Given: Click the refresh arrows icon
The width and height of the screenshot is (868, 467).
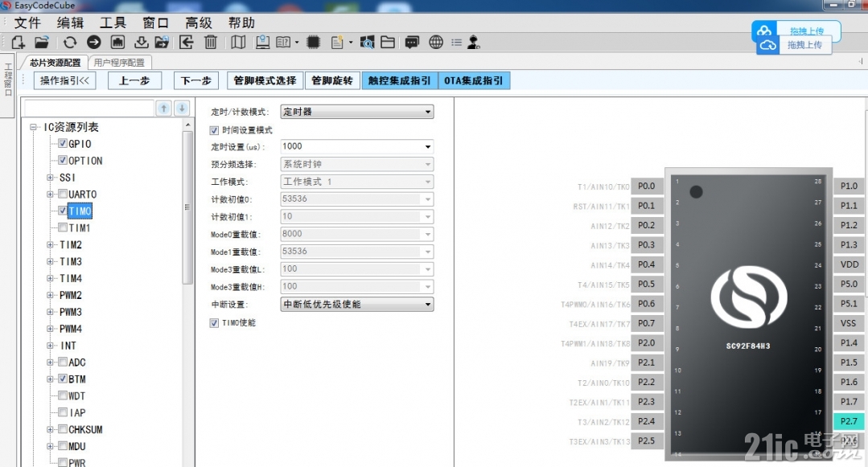Looking at the screenshot, I should (x=70, y=42).
